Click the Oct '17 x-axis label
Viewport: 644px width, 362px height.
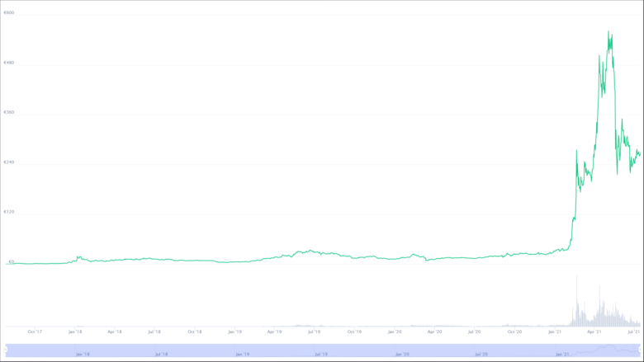[35, 331]
